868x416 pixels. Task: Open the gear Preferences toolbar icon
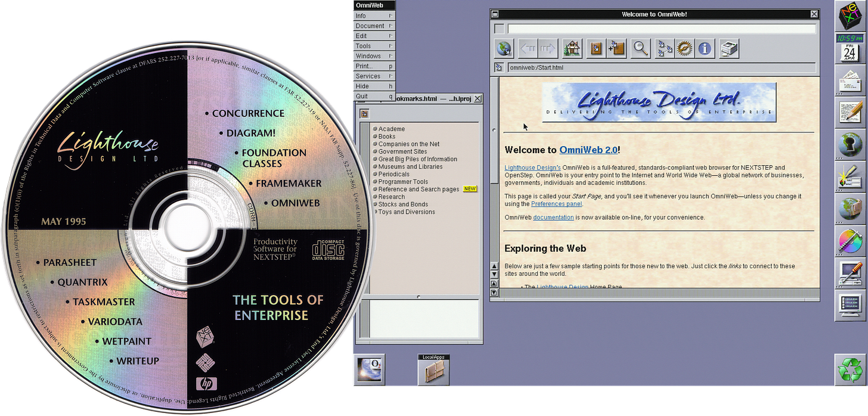(684, 48)
